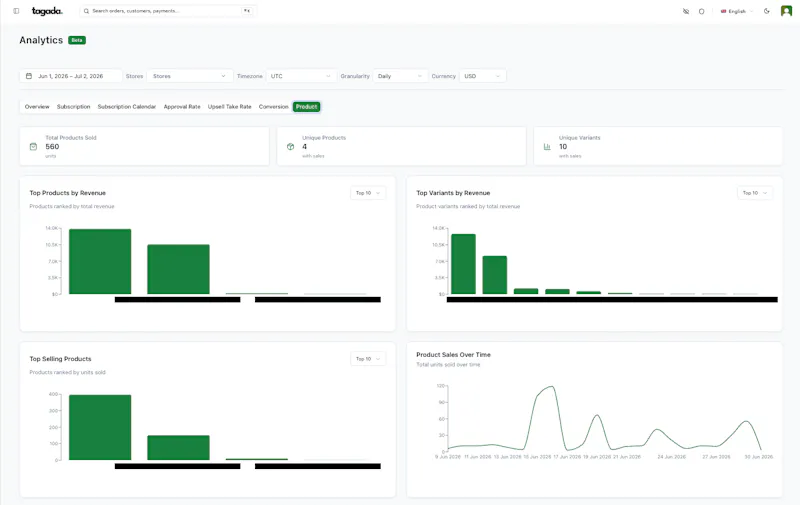
Task: Click the Product Sales Over Time title
Action: [x=453, y=355]
